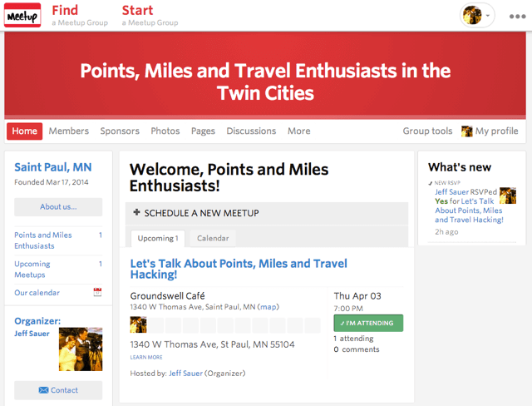Switch to the Calendar tab
The width and height of the screenshot is (532, 406).
pyautogui.click(x=213, y=238)
